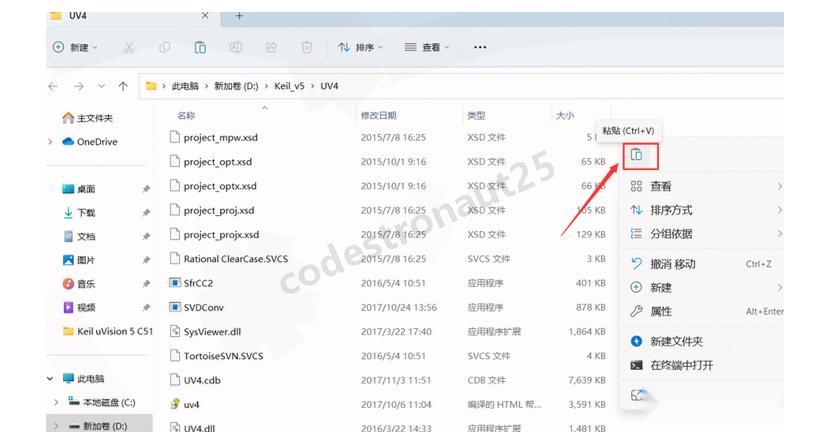
Task: Click the Paste clipboard icon in toolbar
Action: coord(200,48)
